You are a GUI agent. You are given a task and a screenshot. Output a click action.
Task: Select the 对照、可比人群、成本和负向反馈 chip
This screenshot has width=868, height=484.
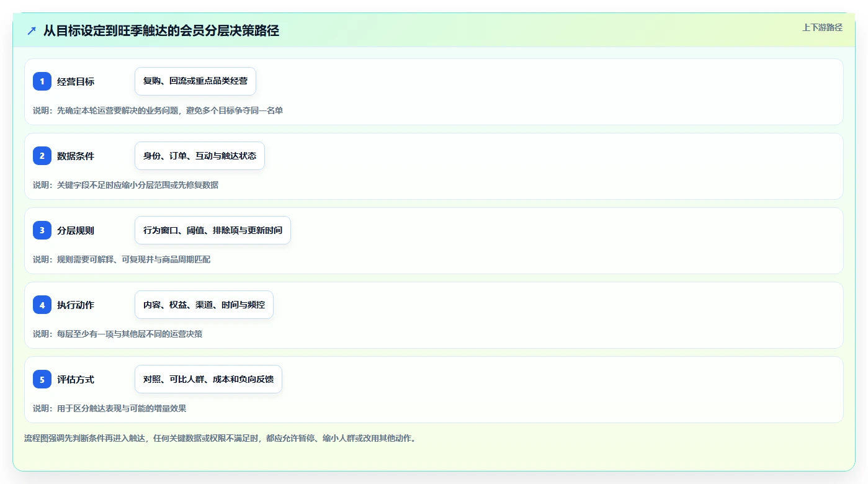point(208,379)
